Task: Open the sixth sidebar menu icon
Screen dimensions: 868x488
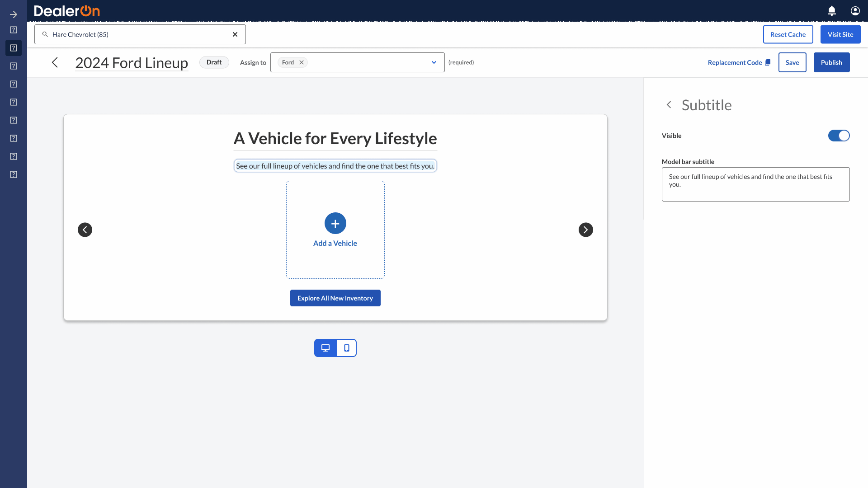Action: [x=14, y=120]
